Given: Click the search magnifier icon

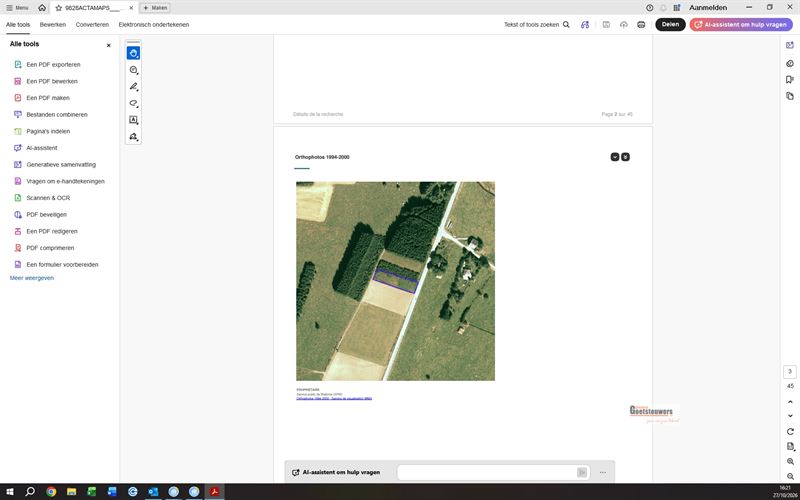Looking at the screenshot, I should (566, 24).
